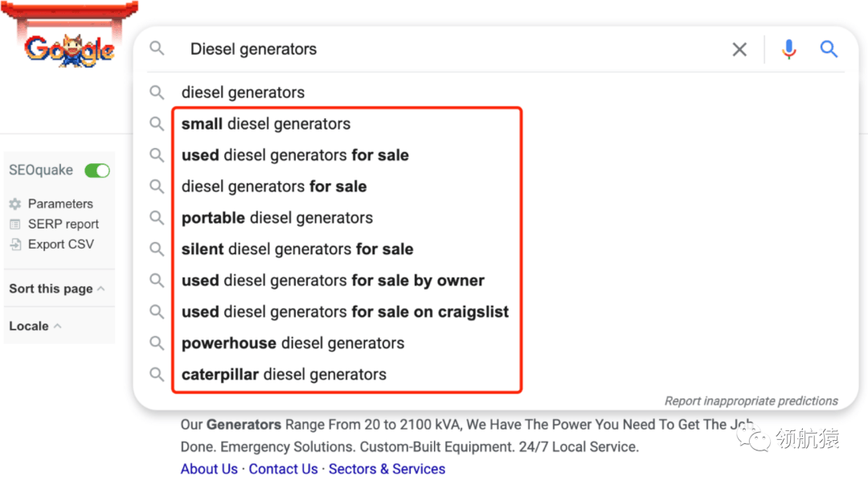
Task: Choose suggestion "diesel generators for sale"
Action: pos(274,186)
